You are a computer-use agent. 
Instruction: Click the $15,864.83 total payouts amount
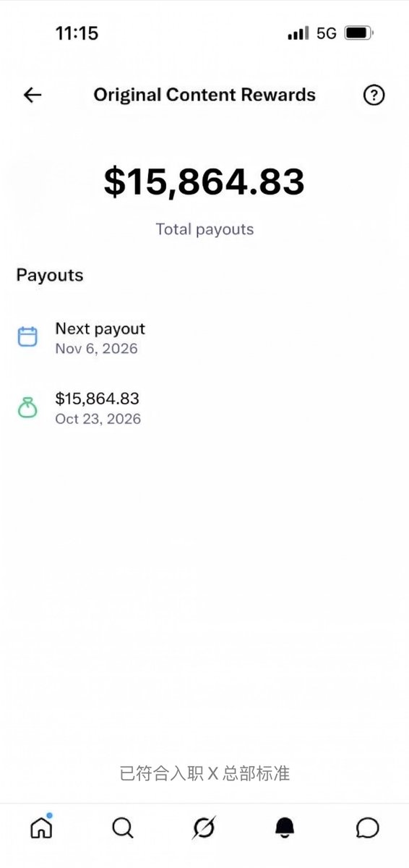click(204, 182)
